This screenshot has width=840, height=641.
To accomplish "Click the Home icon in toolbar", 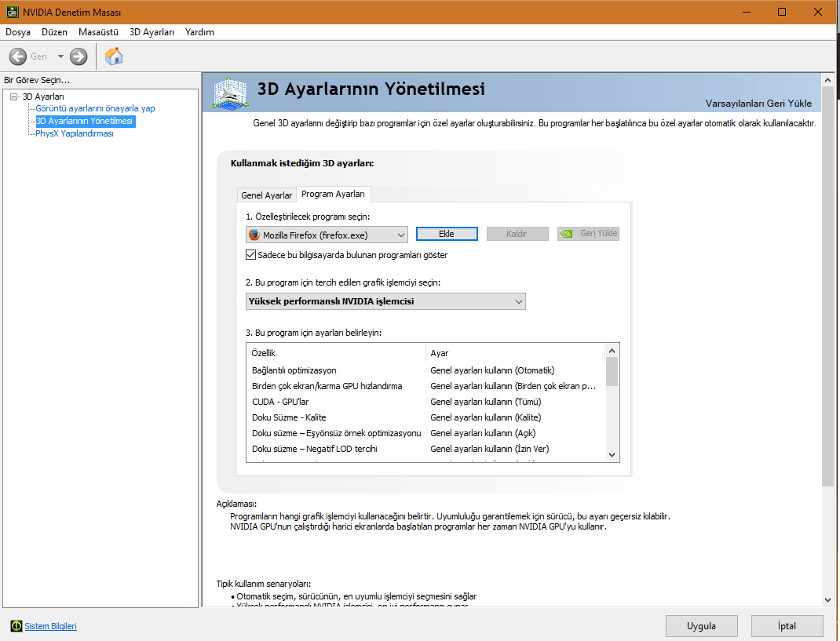I will (x=114, y=56).
